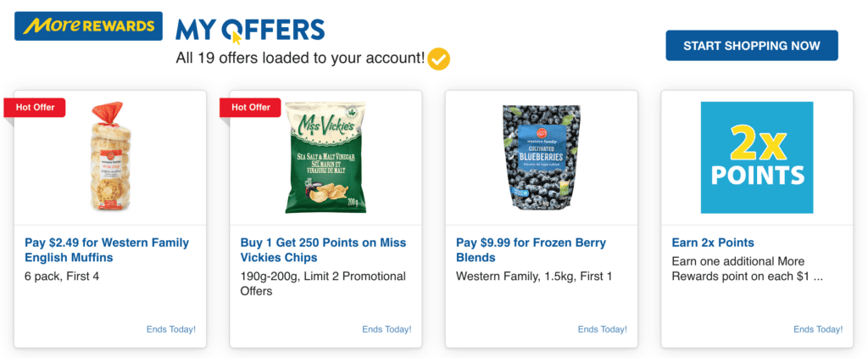Click Ends Today on 2x Points card
868x358 pixels.
[818, 329]
